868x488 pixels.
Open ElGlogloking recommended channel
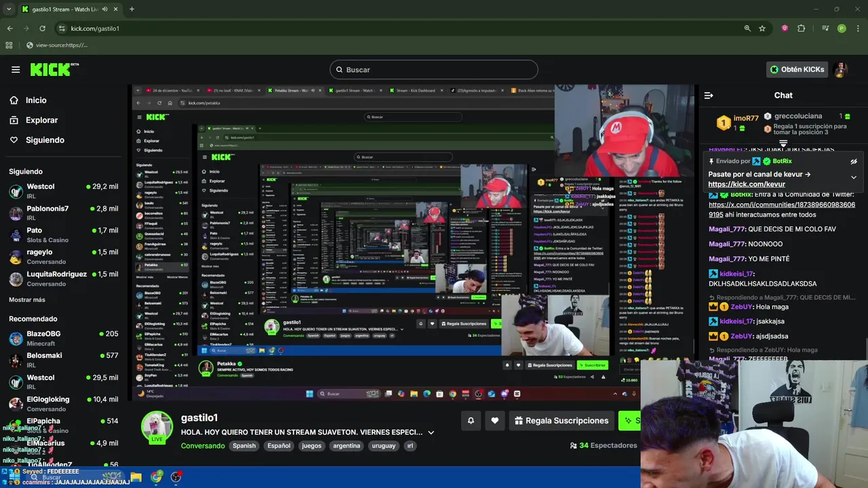coord(64,403)
